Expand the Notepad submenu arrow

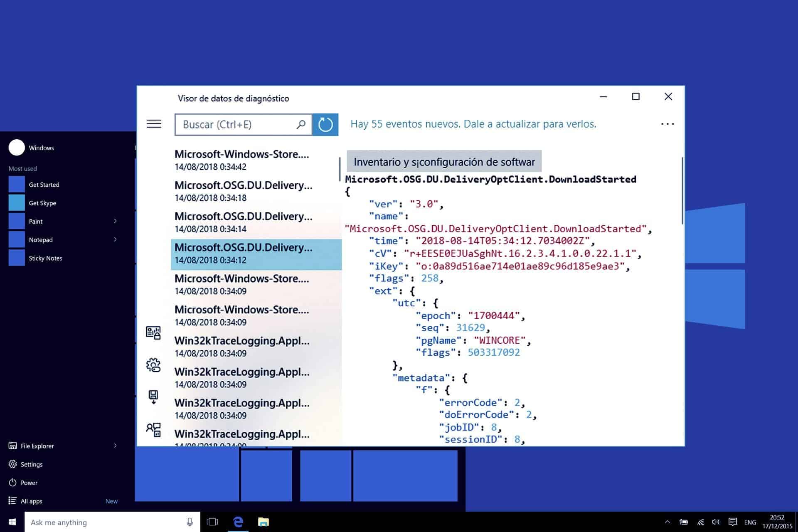pyautogui.click(x=116, y=239)
